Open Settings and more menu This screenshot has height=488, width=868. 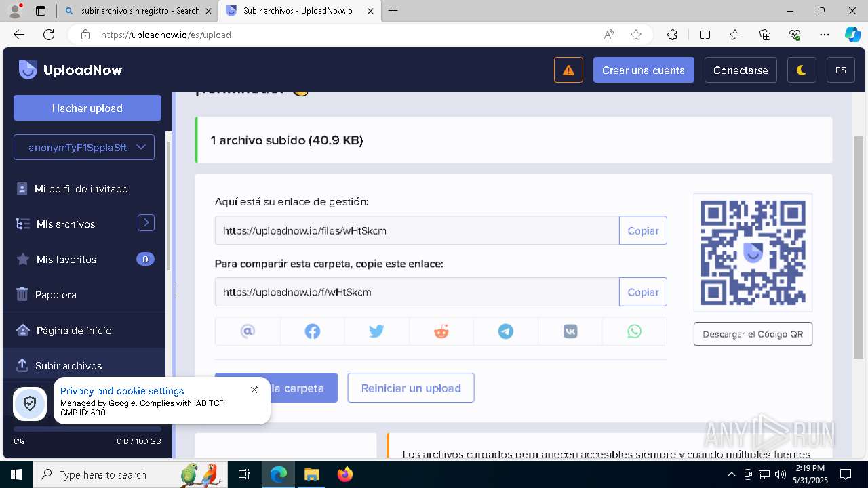coord(825,35)
